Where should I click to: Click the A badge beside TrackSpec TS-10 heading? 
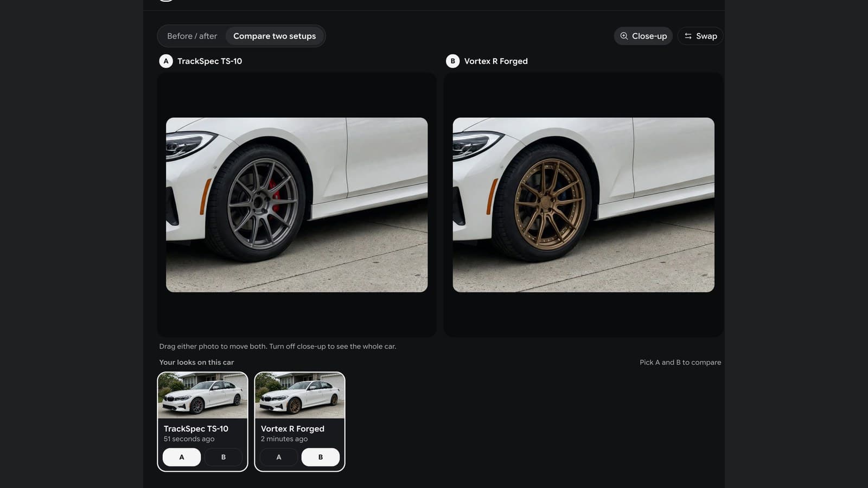(166, 61)
